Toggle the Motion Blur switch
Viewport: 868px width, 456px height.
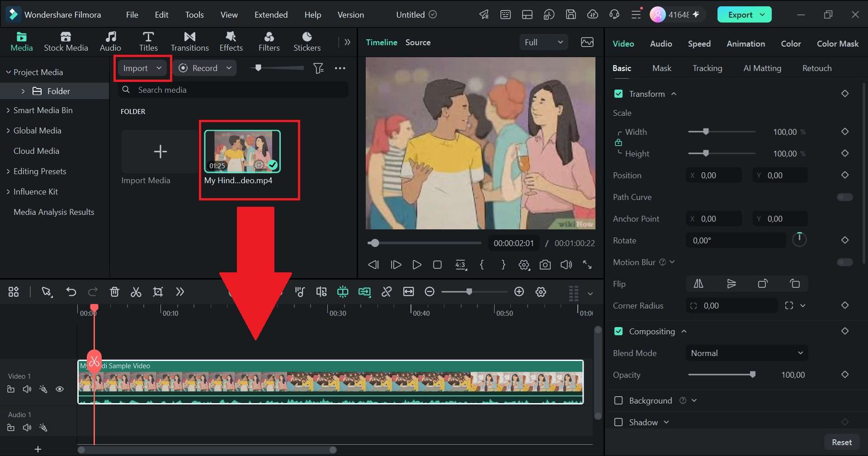click(844, 262)
